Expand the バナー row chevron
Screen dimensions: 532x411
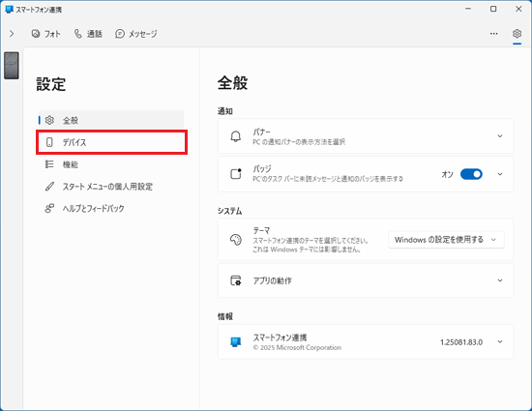click(500, 136)
